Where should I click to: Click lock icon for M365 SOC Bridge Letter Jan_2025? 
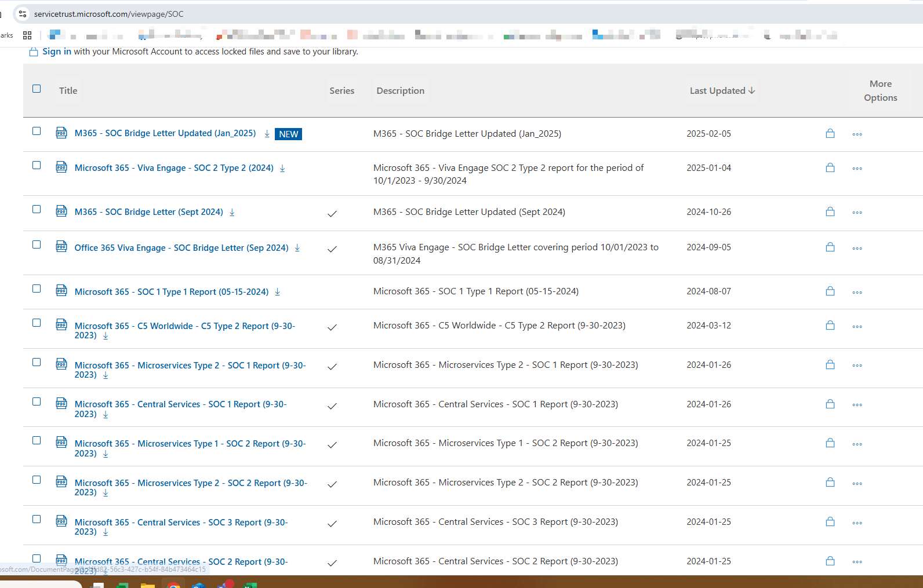click(830, 133)
